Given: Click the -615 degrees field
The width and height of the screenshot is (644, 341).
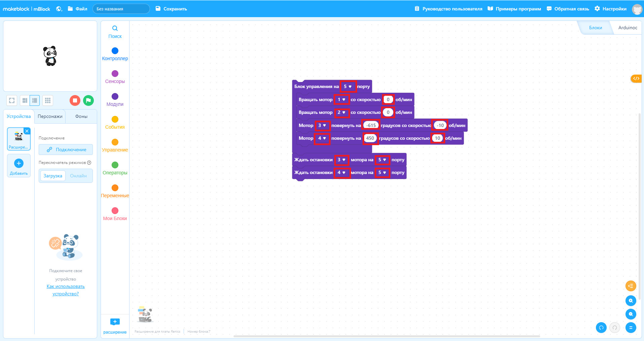Looking at the screenshot, I should point(371,125).
